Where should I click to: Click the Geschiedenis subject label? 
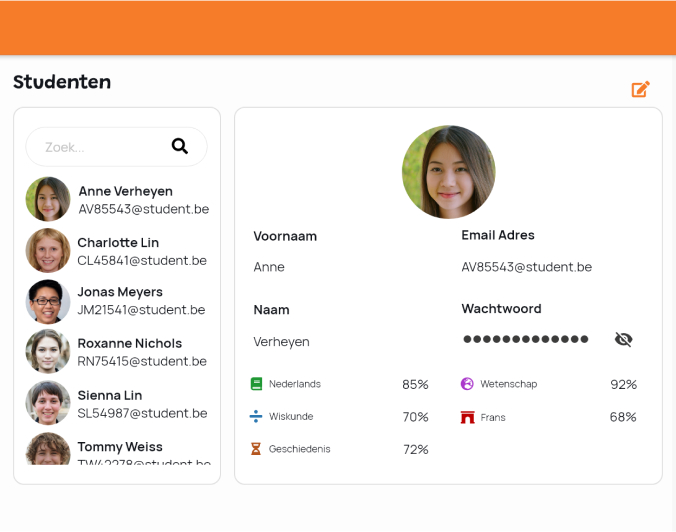[300, 449]
